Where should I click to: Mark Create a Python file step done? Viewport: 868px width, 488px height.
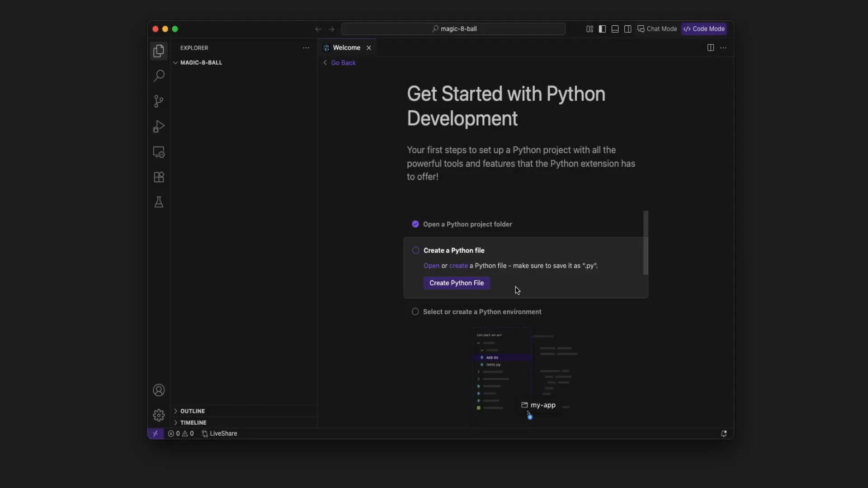415,250
